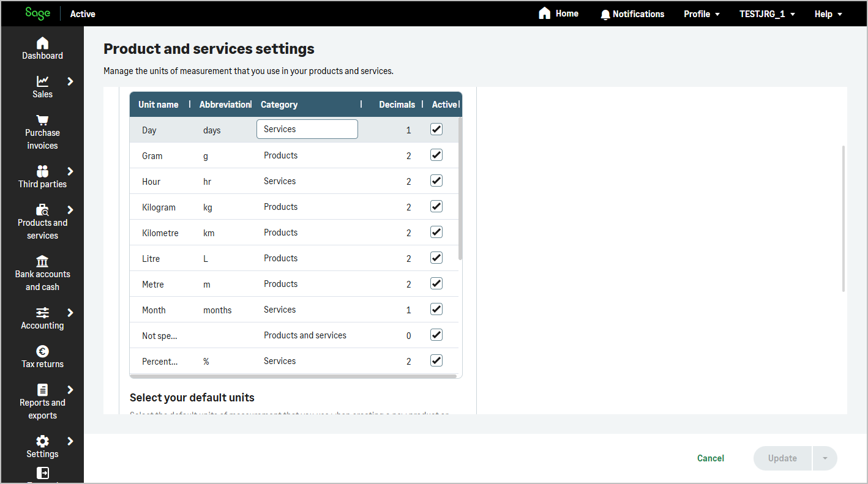Uncheck the Active checkbox for Day

tap(436, 129)
